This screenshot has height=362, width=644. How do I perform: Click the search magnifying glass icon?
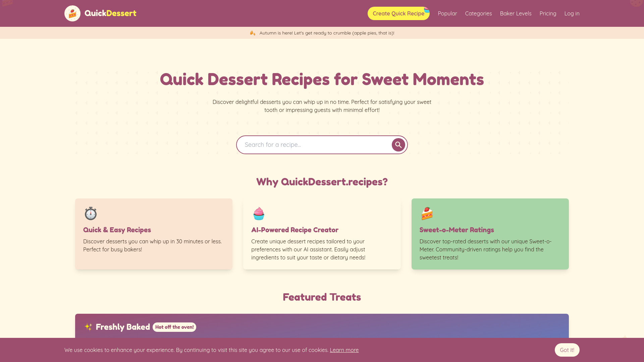(398, 144)
